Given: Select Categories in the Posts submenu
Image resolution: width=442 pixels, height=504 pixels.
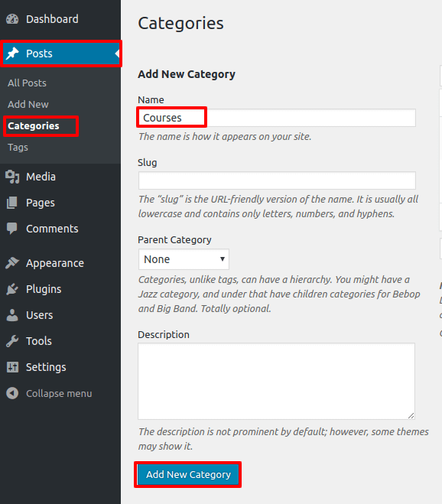Looking at the screenshot, I should 34,126.
